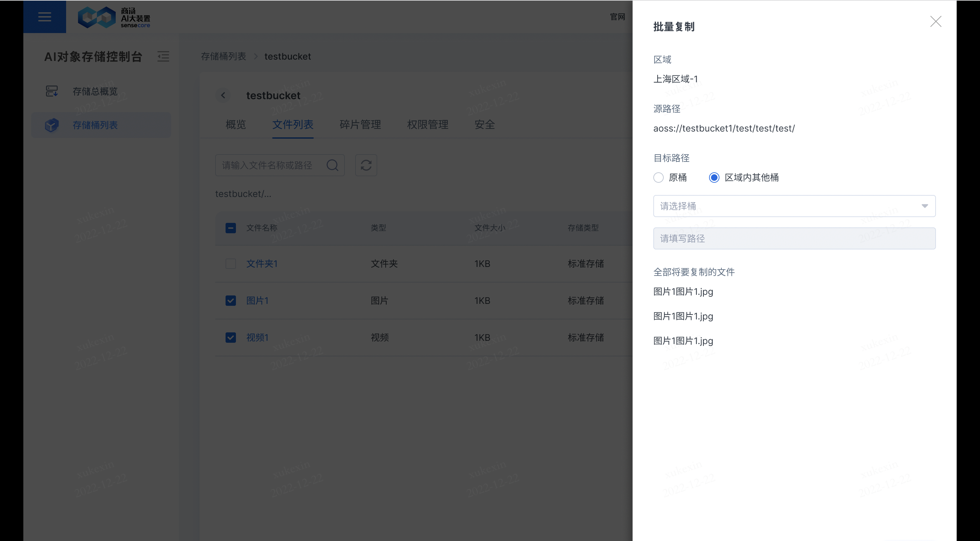This screenshot has height=541, width=980.
Task: Toggle the select-all header checkbox
Action: click(230, 228)
